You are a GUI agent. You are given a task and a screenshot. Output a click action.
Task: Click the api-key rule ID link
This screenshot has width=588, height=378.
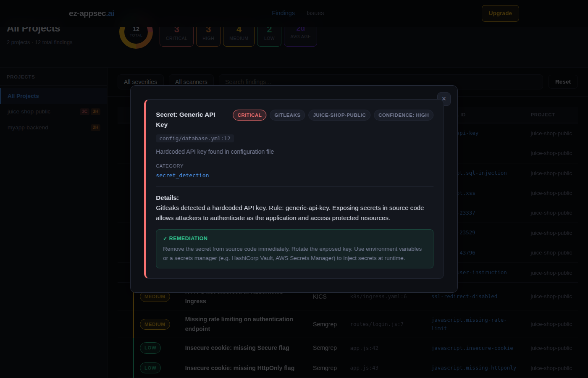[468, 133]
